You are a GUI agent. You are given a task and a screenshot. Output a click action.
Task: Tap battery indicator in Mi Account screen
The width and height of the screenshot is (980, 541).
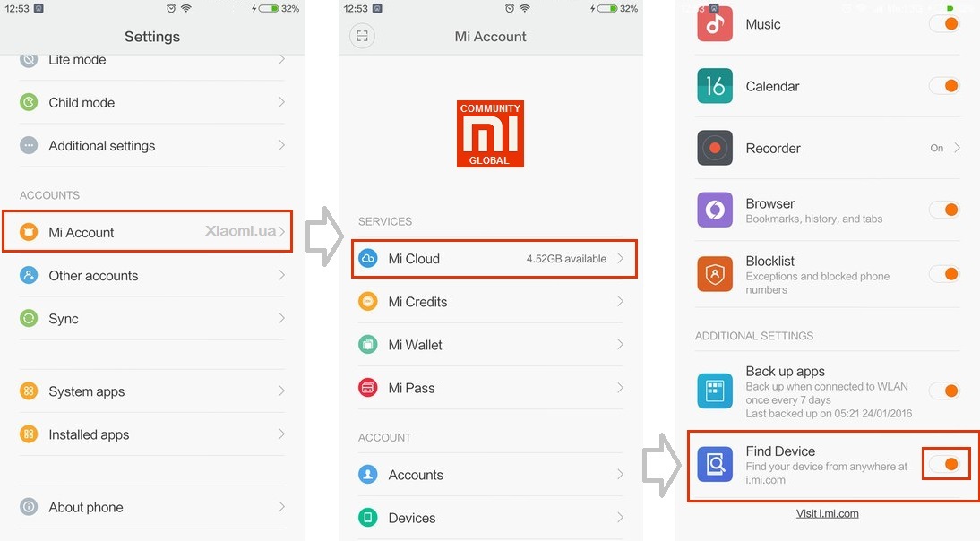click(606, 8)
